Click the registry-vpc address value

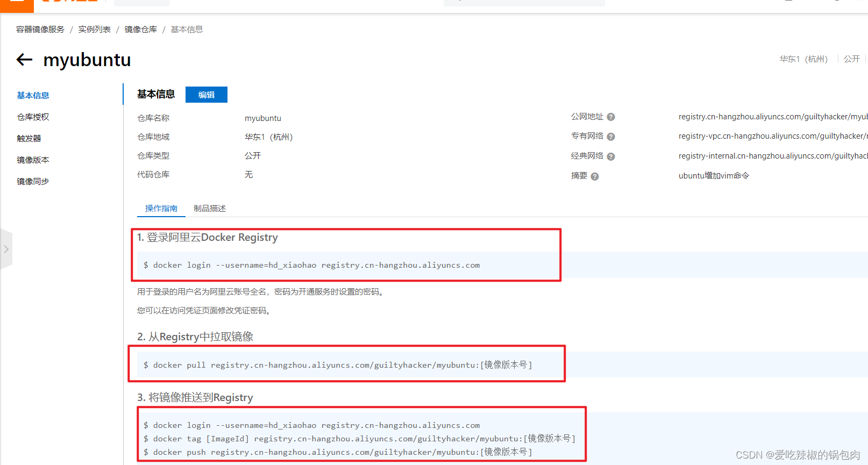(x=773, y=136)
